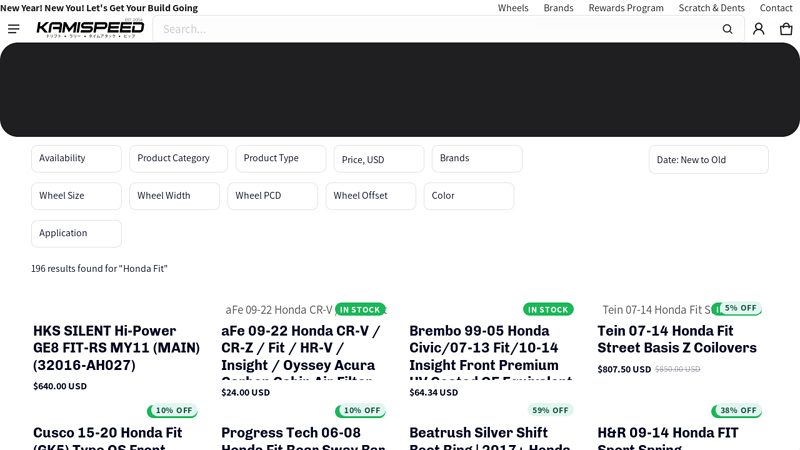The image size is (800, 450).
Task: Click inside the search input field
Action: [x=430, y=29]
